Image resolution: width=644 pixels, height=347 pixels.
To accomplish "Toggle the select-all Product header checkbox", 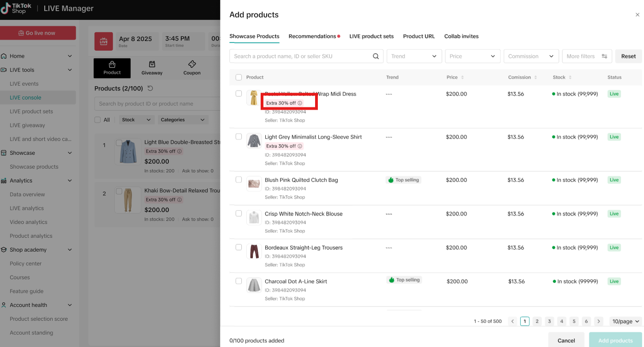I will tap(239, 77).
